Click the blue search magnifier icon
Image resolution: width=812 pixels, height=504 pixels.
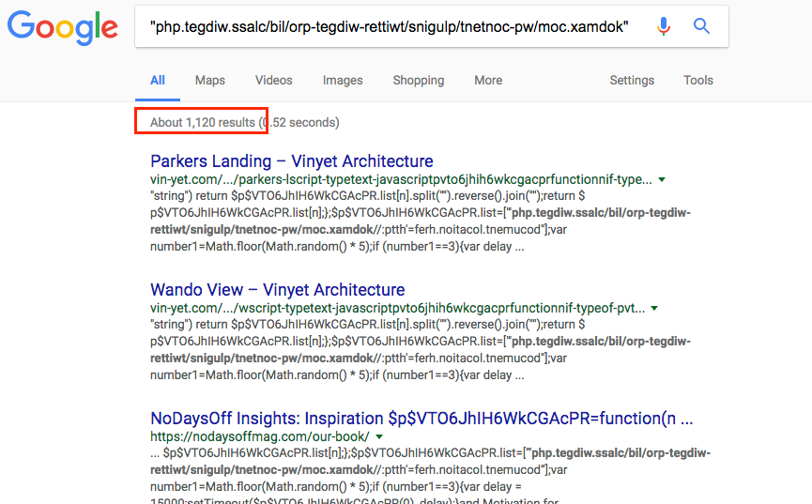(x=701, y=25)
